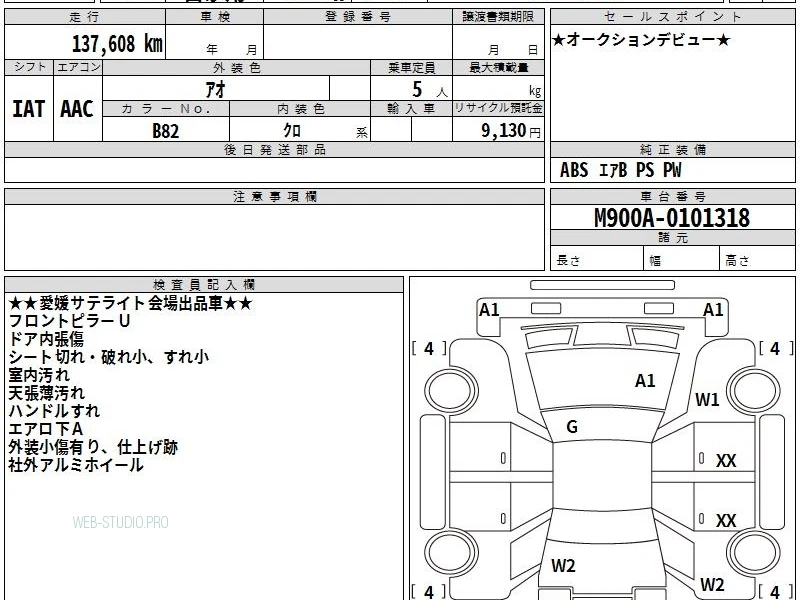
Task: Click the 最大積載量 header cell
Action: pyautogui.click(x=498, y=67)
